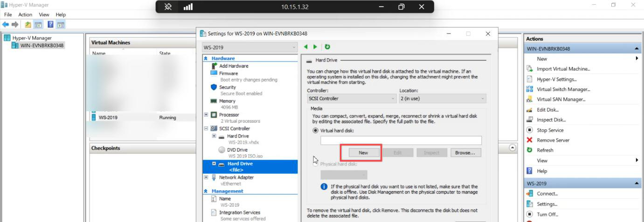Screen dimensions: 644x222
Task: Click the Name column header in Virtual Machines
Action: [99, 54]
